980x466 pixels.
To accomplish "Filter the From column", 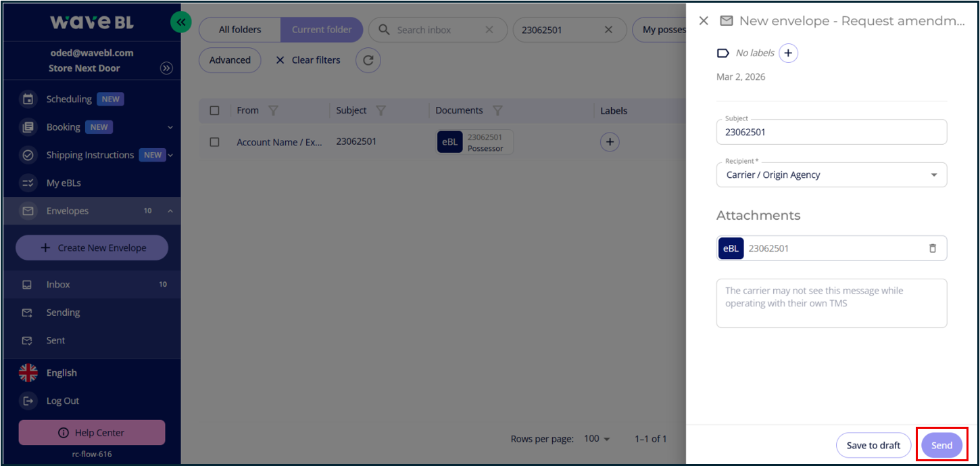I will coord(273,110).
